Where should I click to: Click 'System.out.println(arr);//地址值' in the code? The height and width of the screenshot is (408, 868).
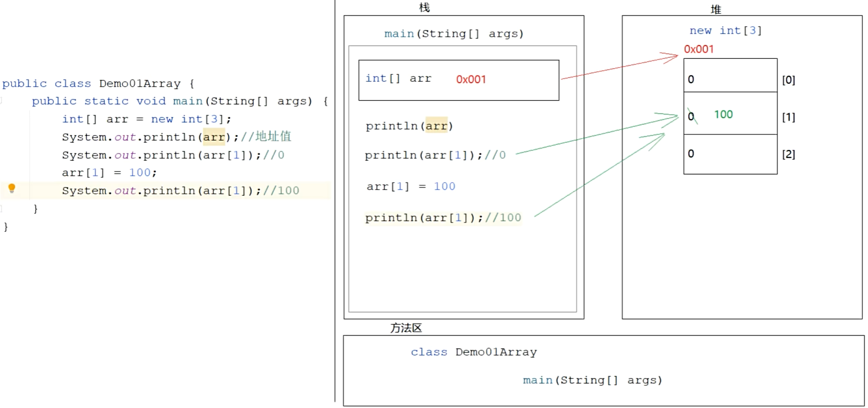(176, 137)
